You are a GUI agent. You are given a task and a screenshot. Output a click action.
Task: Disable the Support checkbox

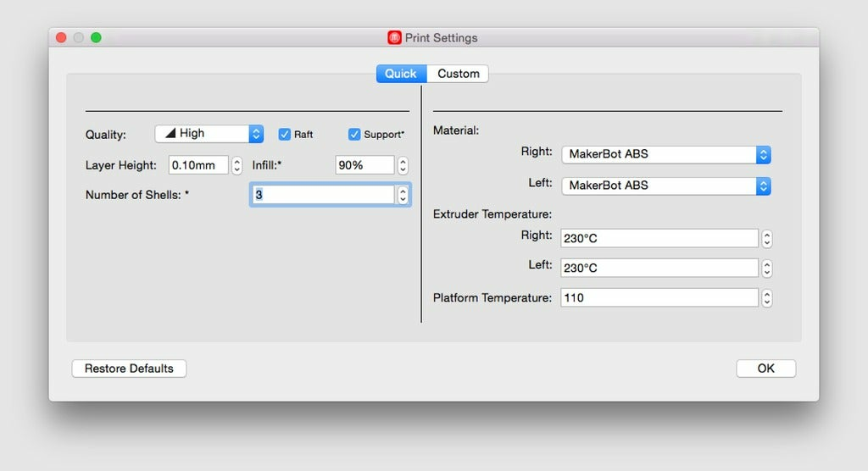coord(354,134)
